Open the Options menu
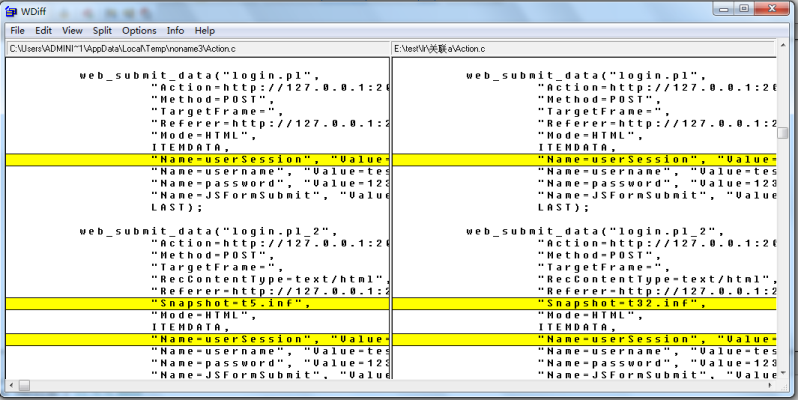The image size is (798, 400). coord(139,31)
